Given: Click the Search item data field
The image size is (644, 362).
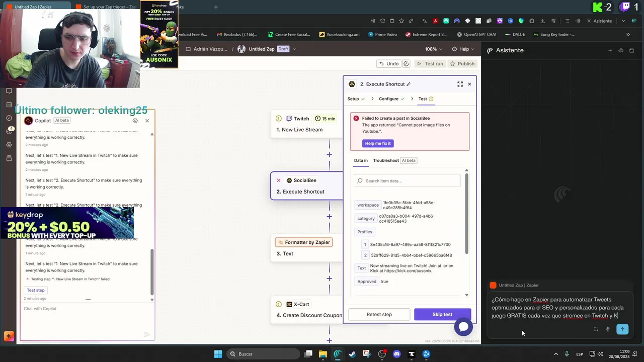Looking at the screenshot, I should click(x=407, y=181).
